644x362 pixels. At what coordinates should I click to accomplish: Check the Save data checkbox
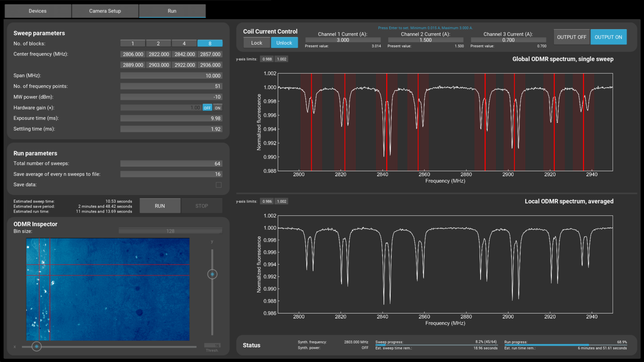(x=218, y=185)
